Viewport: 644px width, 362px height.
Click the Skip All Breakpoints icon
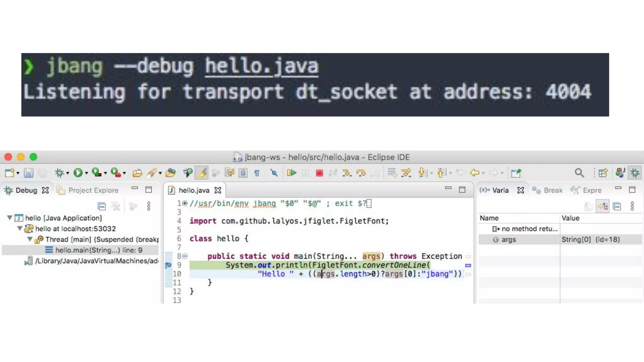click(x=274, y=173)
